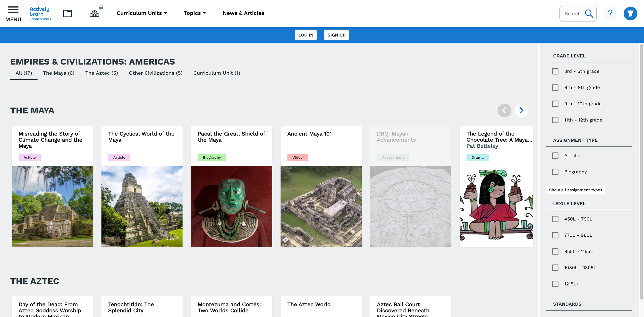The height and width of the screenshot is (317, 644).
Task: Check the 1215L+ Lexile filter
Action: pos(555,284)
